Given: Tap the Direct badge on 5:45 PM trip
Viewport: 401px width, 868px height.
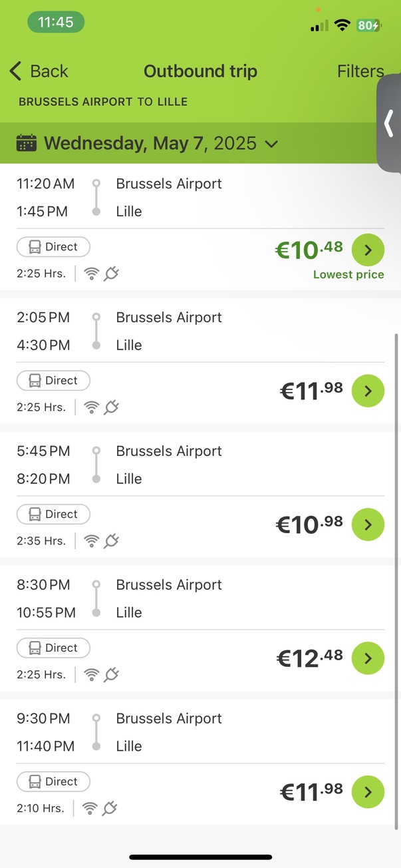Looking at the screenshot, I should [x=53, y=515].
